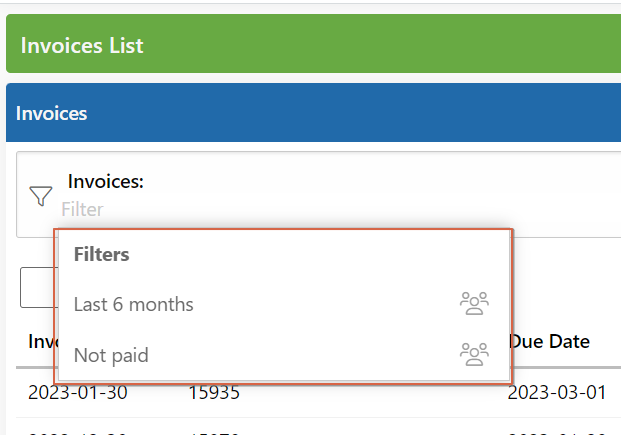Click the cut-off due date in second row
The height and width of the screenshot is (435, 621).
pos(557,433)
